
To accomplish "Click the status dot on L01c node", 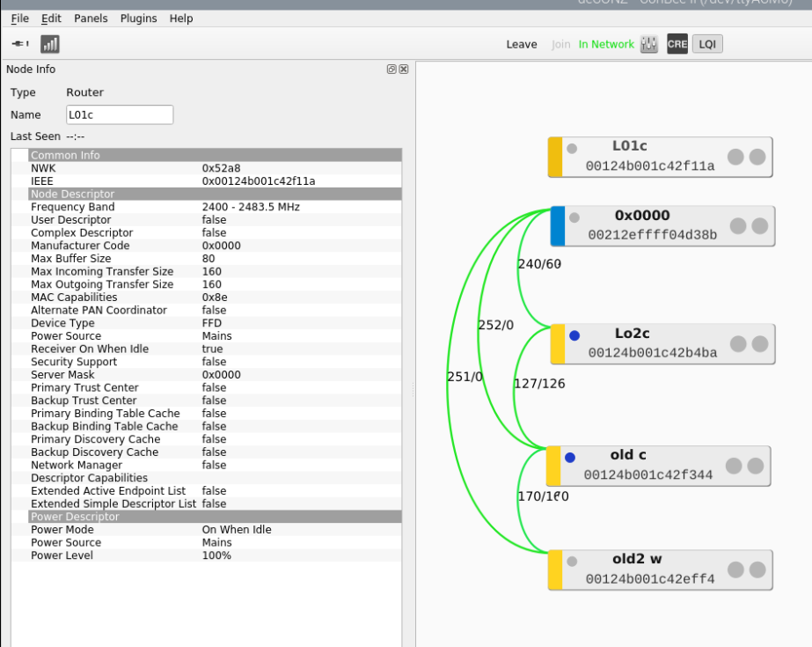I will click(572, 149).
